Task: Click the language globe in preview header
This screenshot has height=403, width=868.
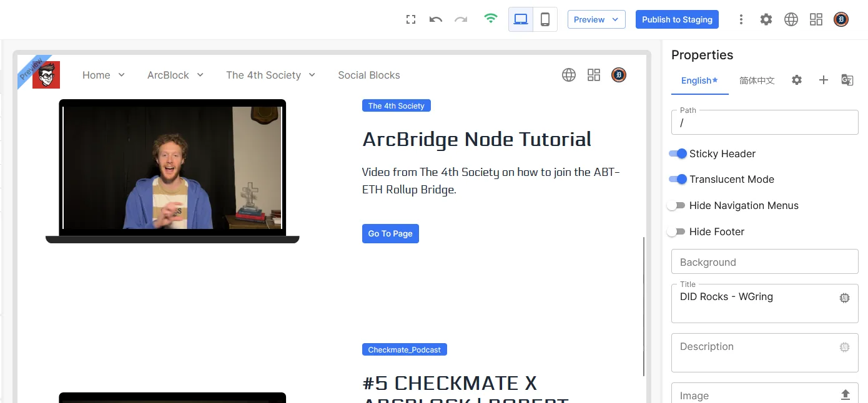Action: click(569, 75)
